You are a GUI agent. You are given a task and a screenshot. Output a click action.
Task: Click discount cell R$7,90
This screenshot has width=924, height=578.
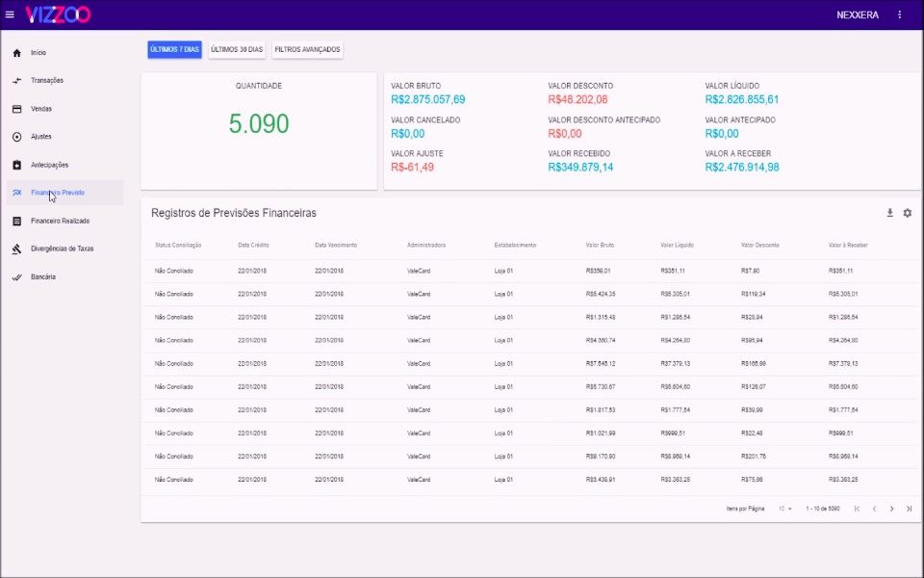[750, 271]
